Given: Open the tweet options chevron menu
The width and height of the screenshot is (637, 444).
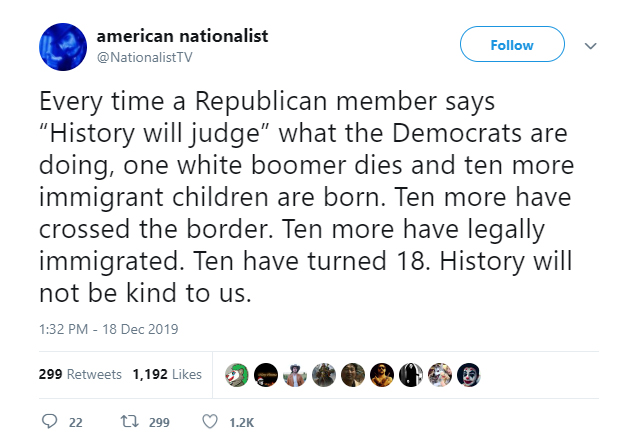Looking at the screenshot, I should click(589, 45).
